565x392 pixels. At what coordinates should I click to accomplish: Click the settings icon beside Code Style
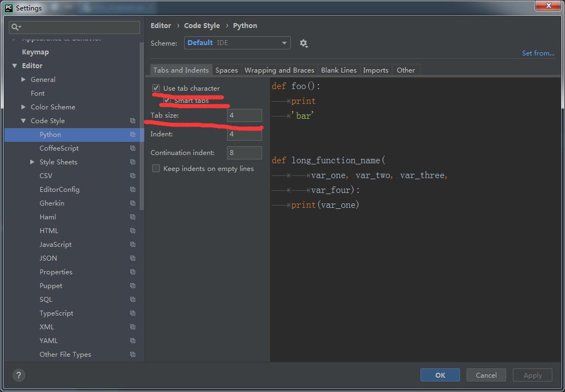pos(132,120)
